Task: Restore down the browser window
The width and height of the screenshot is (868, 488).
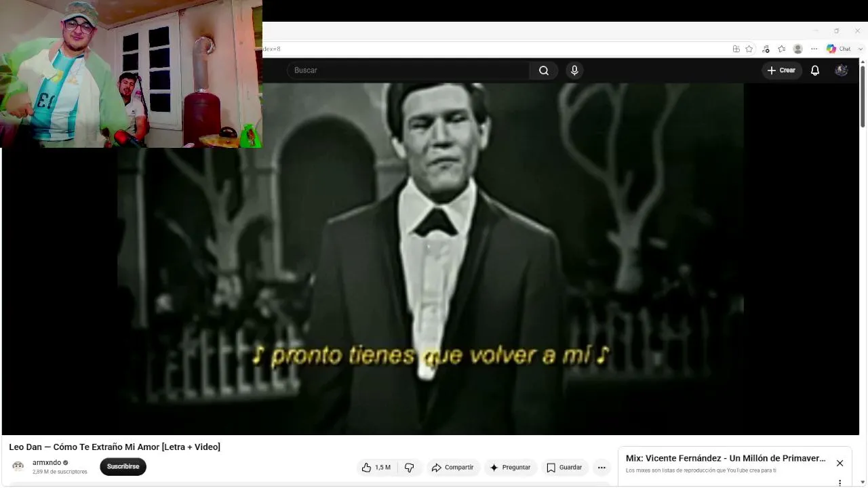Action: click(x=836, y=30)
